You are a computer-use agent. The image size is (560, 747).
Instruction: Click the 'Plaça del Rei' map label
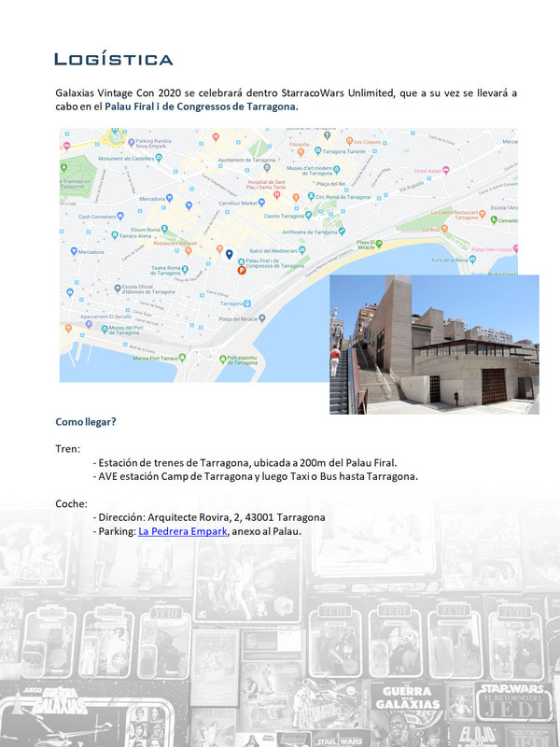click(330, 184)
